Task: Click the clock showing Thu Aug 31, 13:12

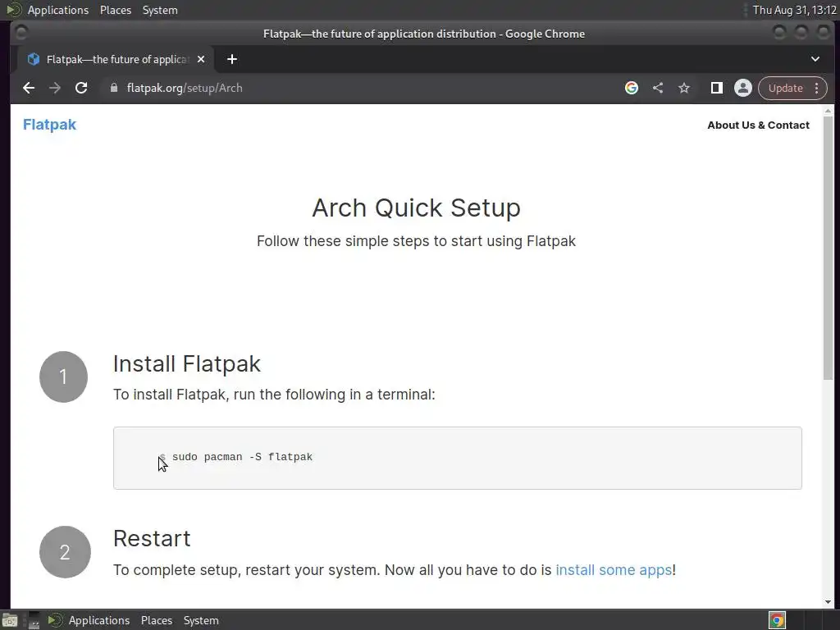Action: pyautogui.click(x=794, y=10)
